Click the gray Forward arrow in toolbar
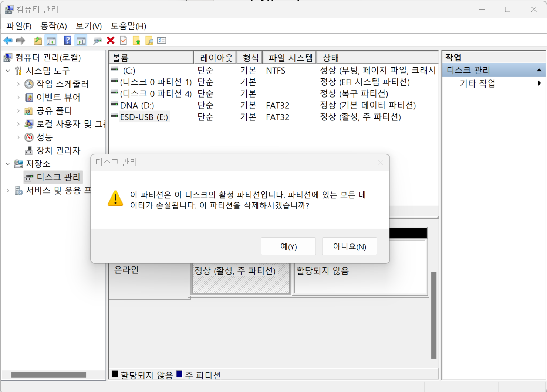This screenshot has width=547, height=392. point(21,41)
